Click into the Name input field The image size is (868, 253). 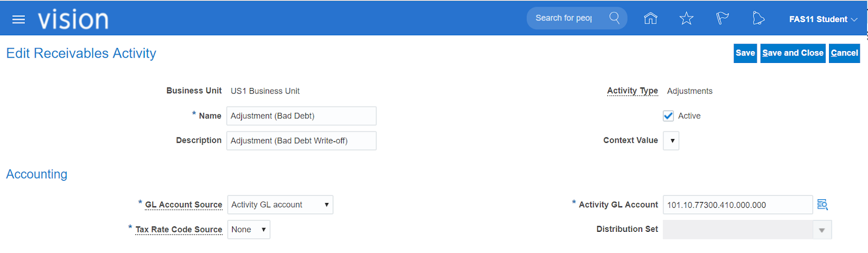coord(301,116)
